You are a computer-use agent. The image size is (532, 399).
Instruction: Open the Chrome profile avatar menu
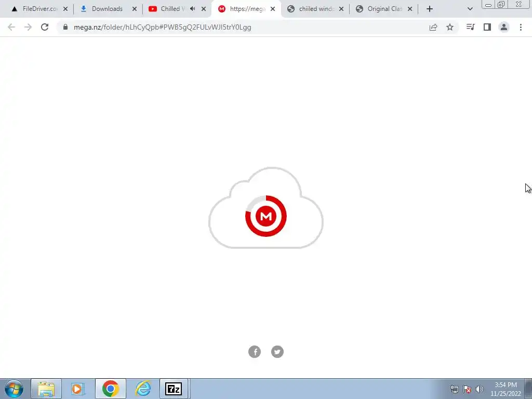point(504,27)
